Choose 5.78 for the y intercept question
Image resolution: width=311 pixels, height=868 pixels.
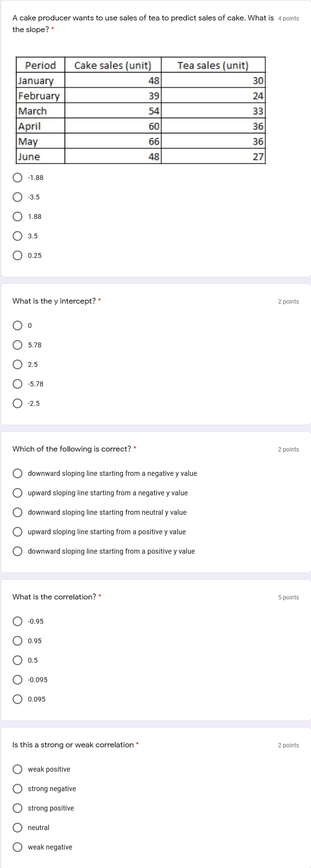click(x=17, y=345)
